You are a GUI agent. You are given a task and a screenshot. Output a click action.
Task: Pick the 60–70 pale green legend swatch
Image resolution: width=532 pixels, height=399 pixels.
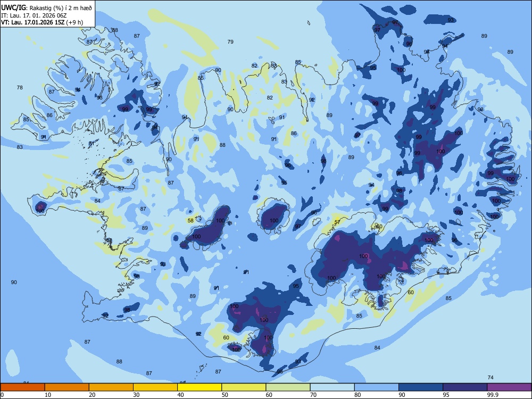pyautogui.click(x=288, y=387)
